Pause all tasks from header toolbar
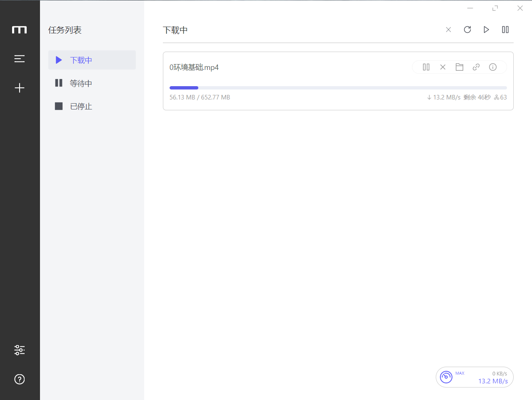532x400 pixels. click(x=505, y=30)
